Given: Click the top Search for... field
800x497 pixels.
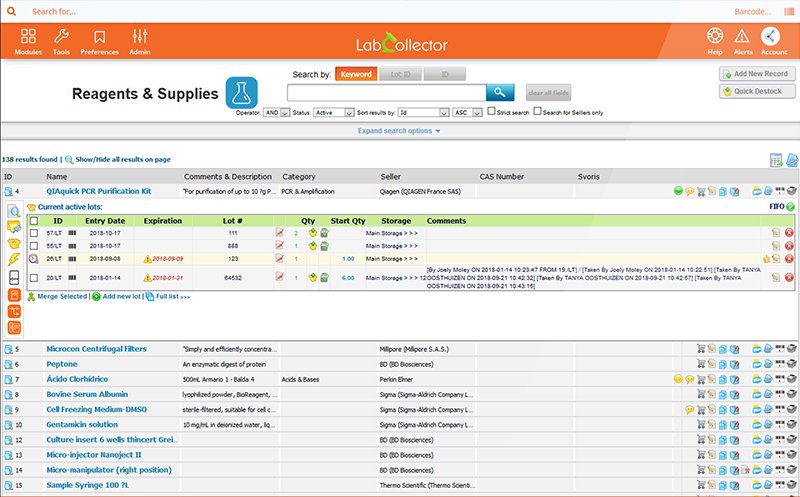Looking at the screenshot, I should click(x=54, y=11).
